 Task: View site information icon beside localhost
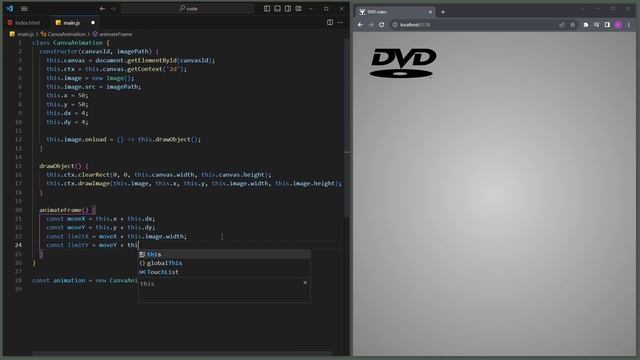(x=395, y=25)
